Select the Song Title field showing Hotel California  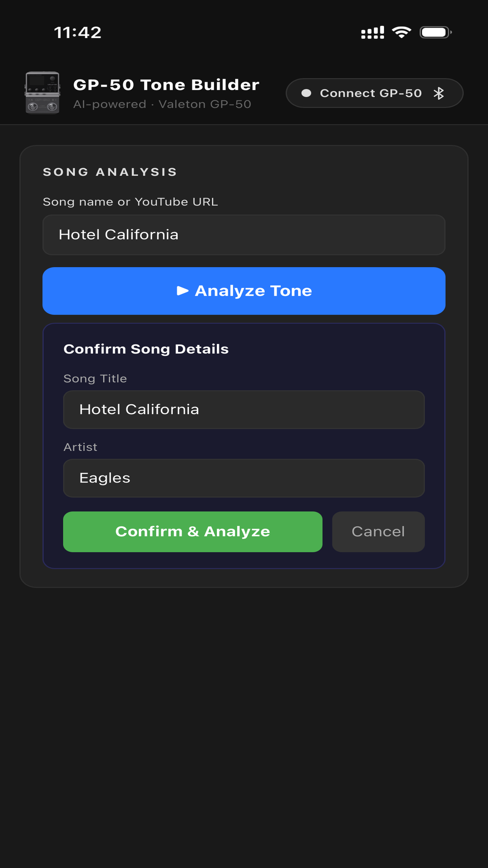pyautogui.click(x=244, y=410)
